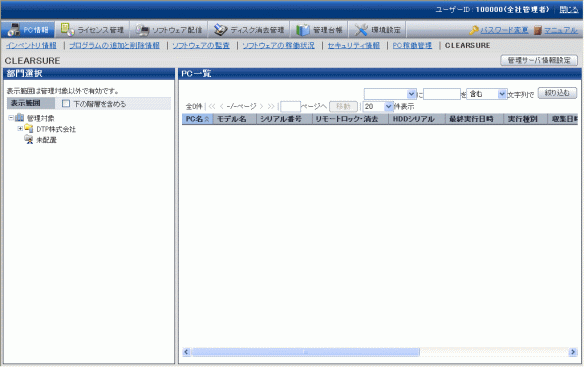Click the 絞り込む filter button

(557, 93)
